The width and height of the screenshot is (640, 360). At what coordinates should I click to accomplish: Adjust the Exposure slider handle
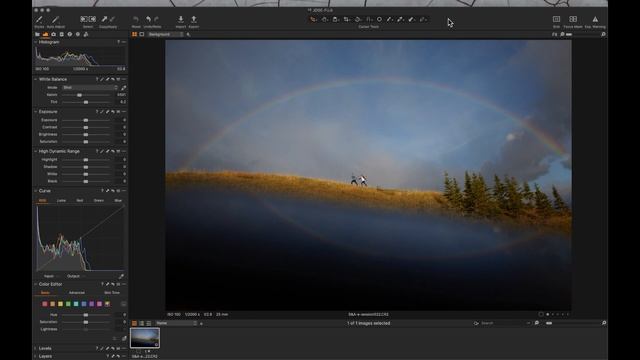click(x=86, y=120)
